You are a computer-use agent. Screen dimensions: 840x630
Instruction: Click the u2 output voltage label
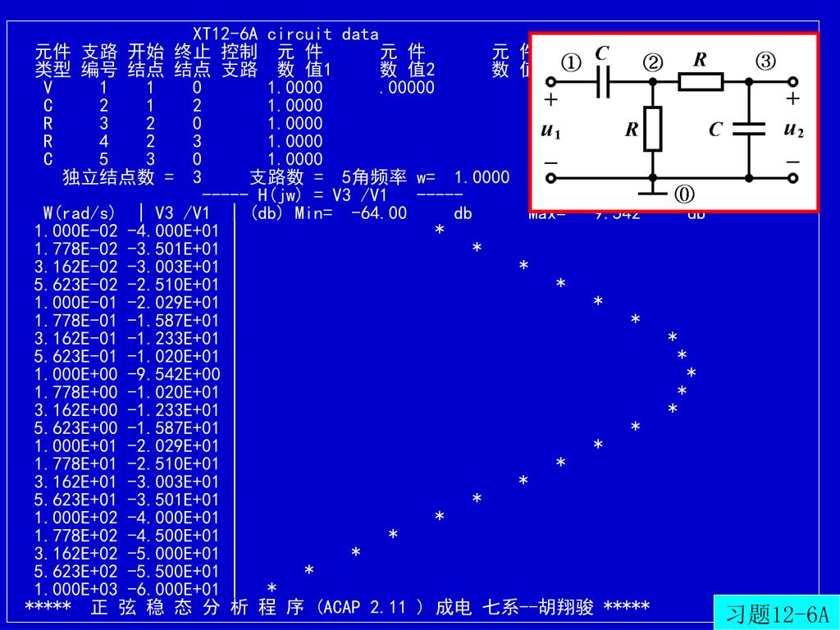tap(793, 129)
